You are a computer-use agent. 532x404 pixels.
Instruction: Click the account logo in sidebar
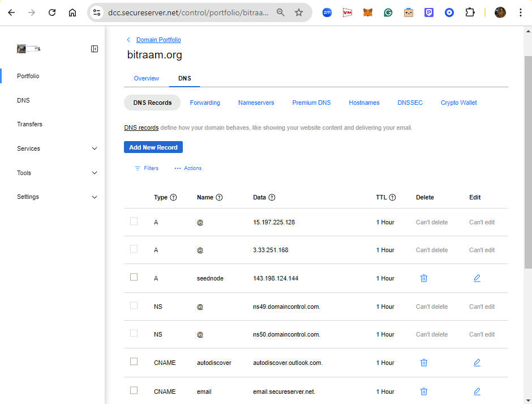pyautogui.click(x=29, y=49)
